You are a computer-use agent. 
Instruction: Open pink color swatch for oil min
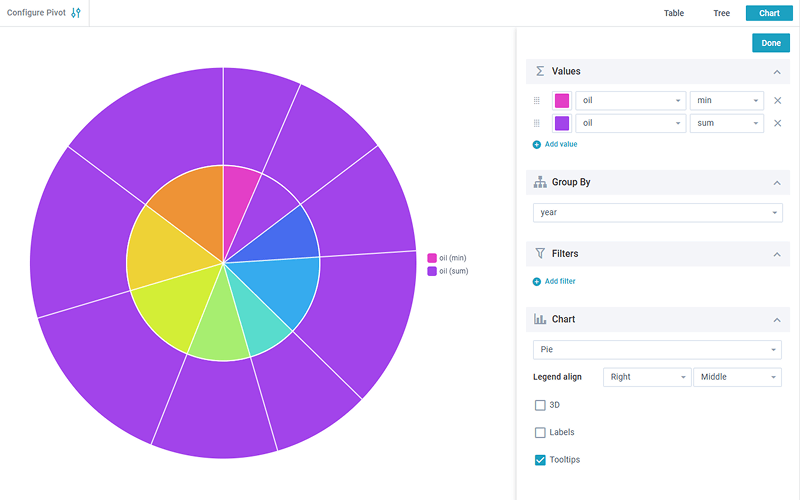(562, 101)
